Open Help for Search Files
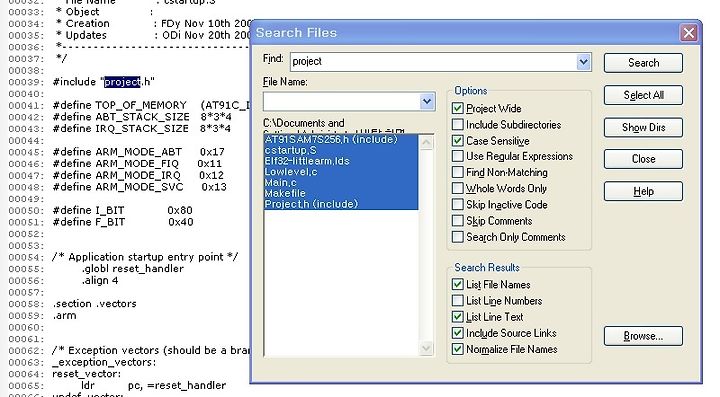The height and width of the screenshot is (397, 720). 643,191
